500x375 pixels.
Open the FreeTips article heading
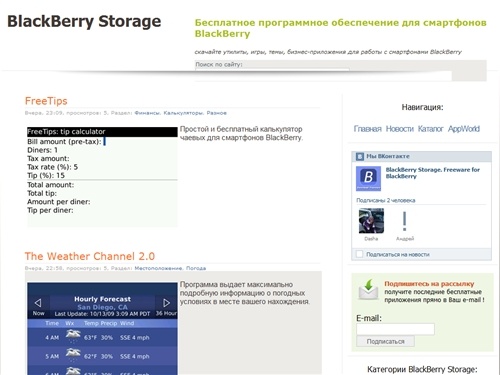point(46,101)
